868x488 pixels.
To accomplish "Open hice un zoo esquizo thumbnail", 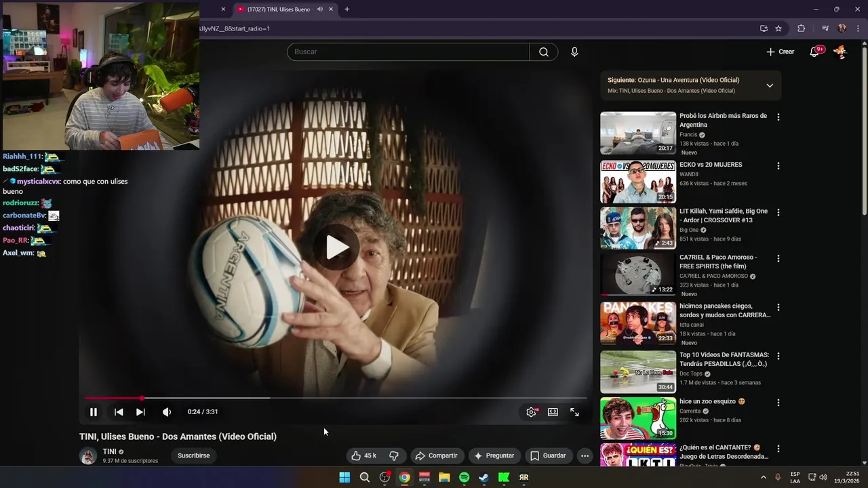I will [x=638, y=418].
